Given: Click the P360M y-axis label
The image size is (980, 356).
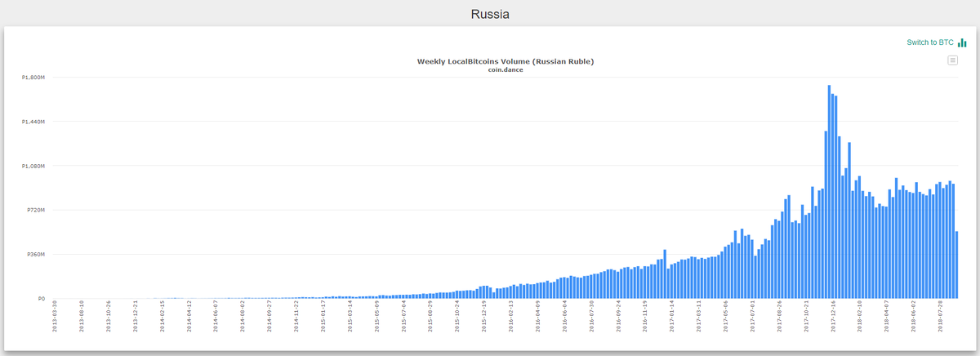Looking at the screenshot, I should click(35, 254).
